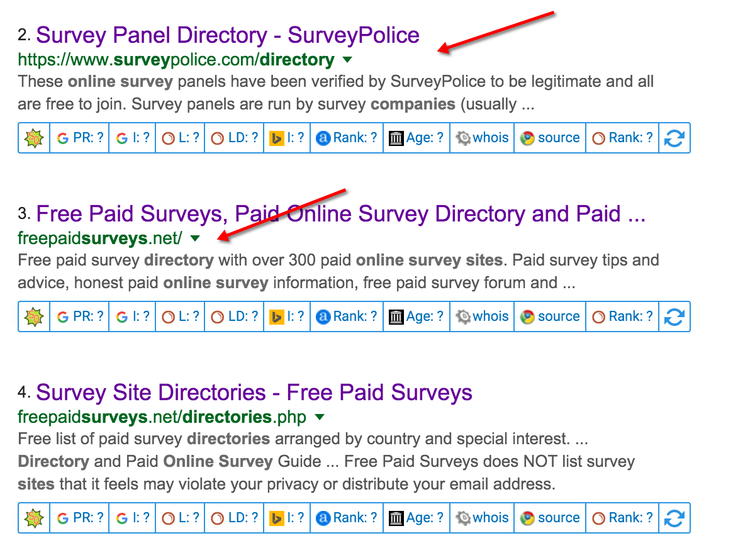View page source for result 3

click(x=550, y=316)
